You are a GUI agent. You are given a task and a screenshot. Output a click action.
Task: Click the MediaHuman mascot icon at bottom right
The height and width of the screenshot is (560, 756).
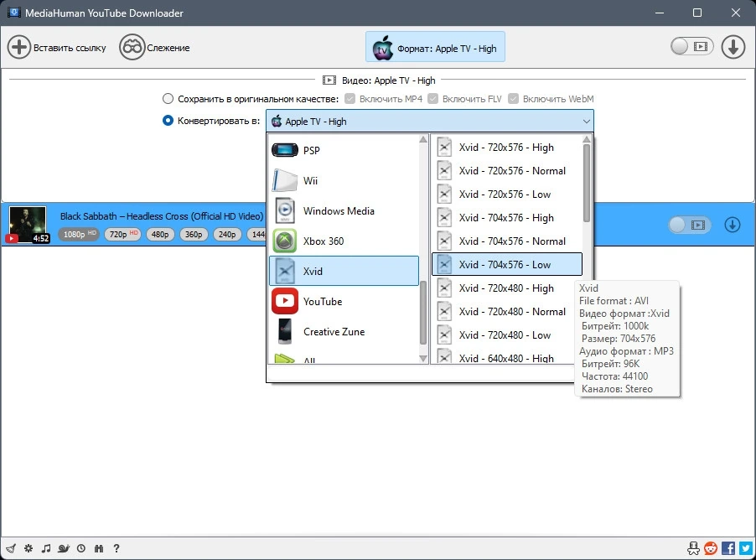point(693,548)
